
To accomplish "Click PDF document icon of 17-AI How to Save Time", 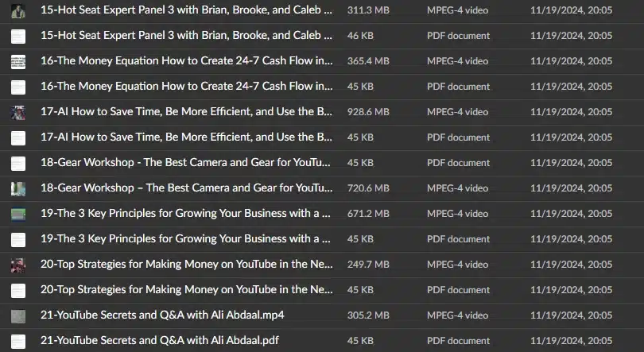I will pyautogui.click(x=18, y=138).
